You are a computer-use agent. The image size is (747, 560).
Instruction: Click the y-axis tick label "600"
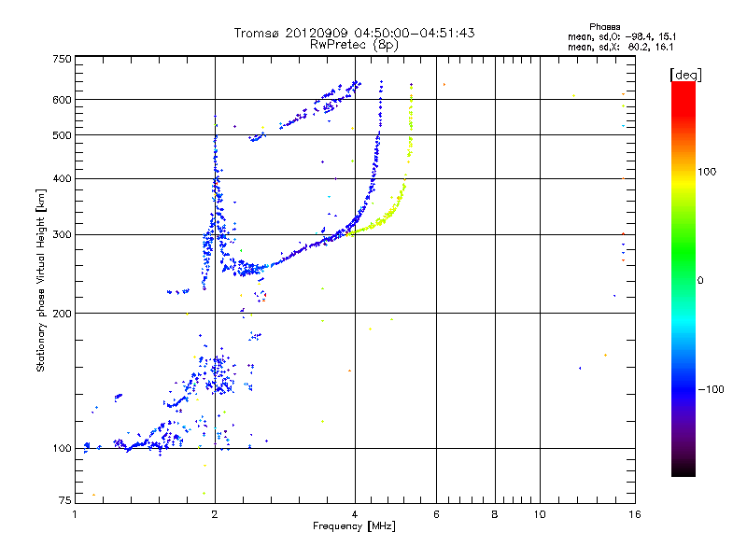[62, 100]
